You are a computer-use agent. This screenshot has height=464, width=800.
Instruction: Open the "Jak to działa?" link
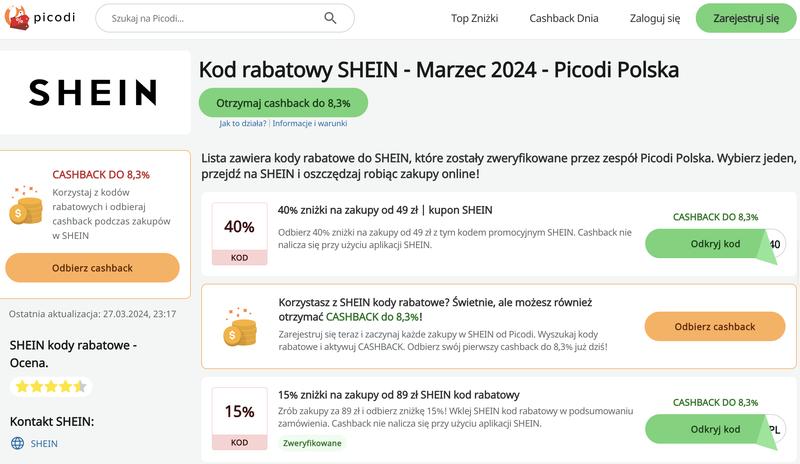tap(243, 124)
